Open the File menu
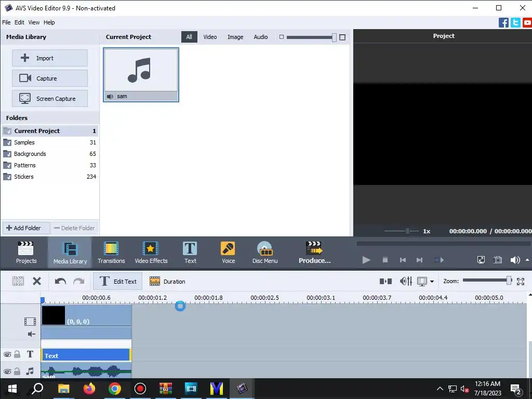Screen dimensions: 532x399 tap(6, 22)
